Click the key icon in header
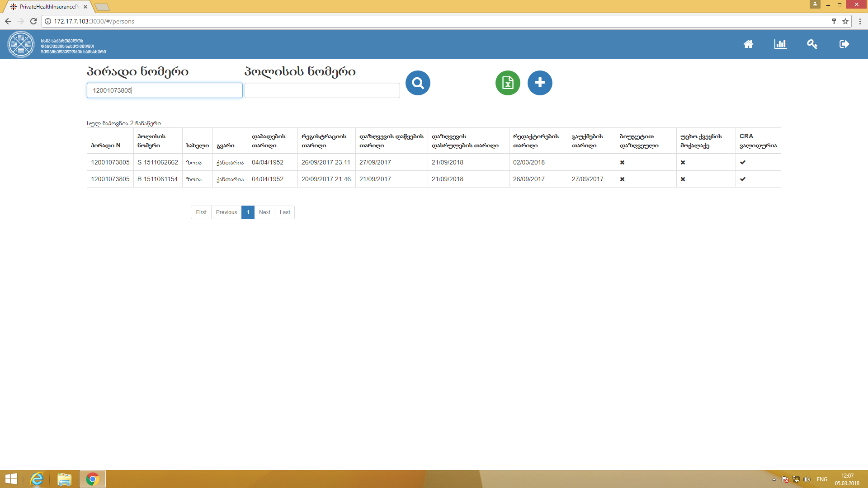This screenshot has width=868, height=488. coord(812,44)
